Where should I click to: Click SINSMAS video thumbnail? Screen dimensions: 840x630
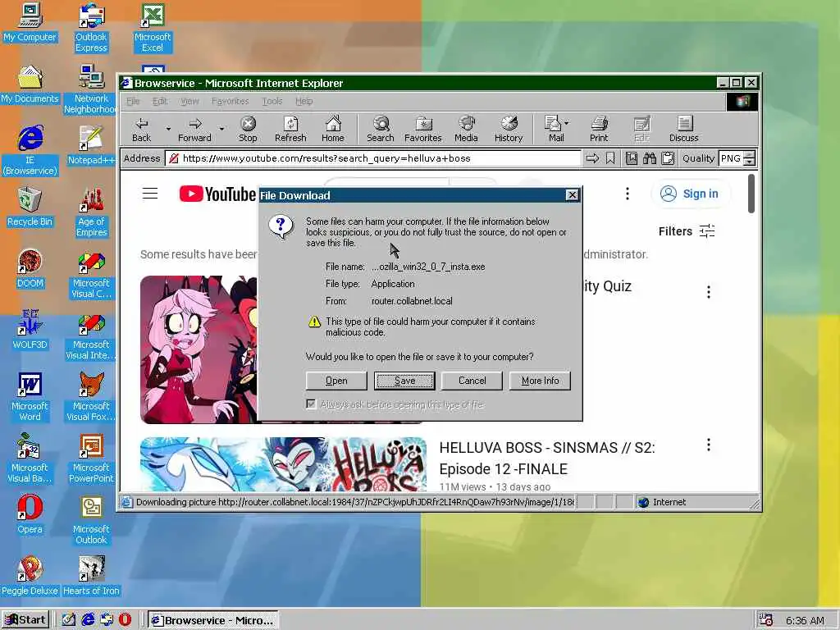283,464
